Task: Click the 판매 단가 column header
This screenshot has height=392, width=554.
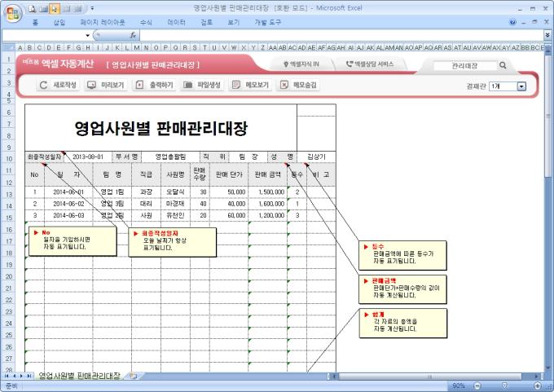Action: tap(229, 174)
